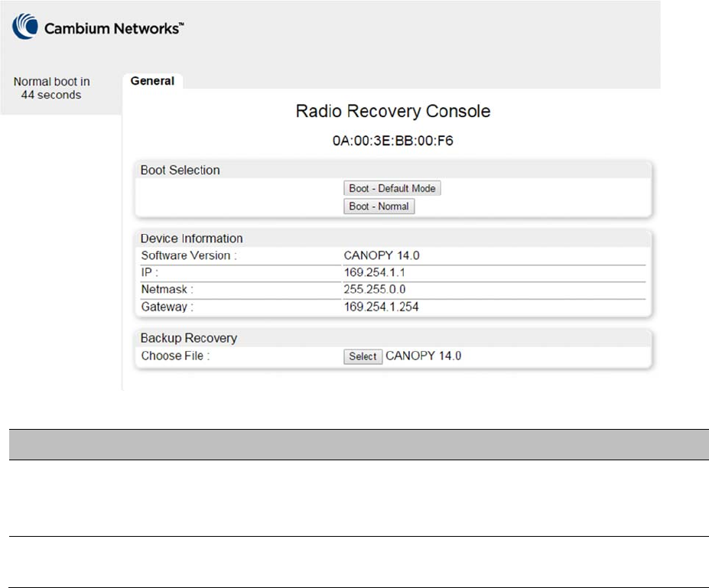Click the Select file button
709x588 pixels.
tap(363, 356)
